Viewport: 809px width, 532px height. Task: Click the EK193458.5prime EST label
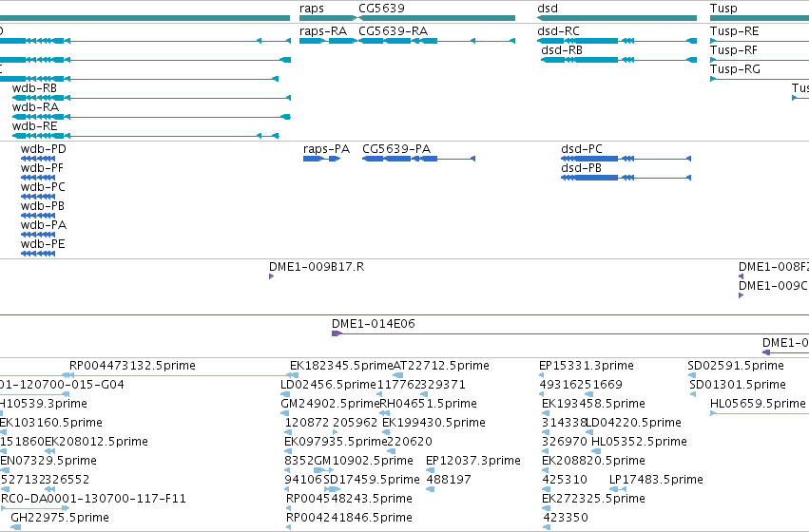593,404
